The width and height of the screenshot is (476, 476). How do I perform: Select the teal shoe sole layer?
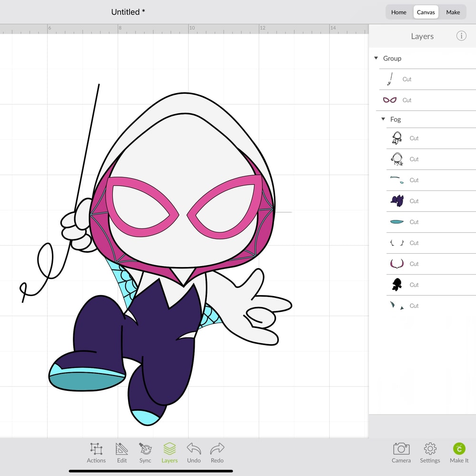click(397, 222)
